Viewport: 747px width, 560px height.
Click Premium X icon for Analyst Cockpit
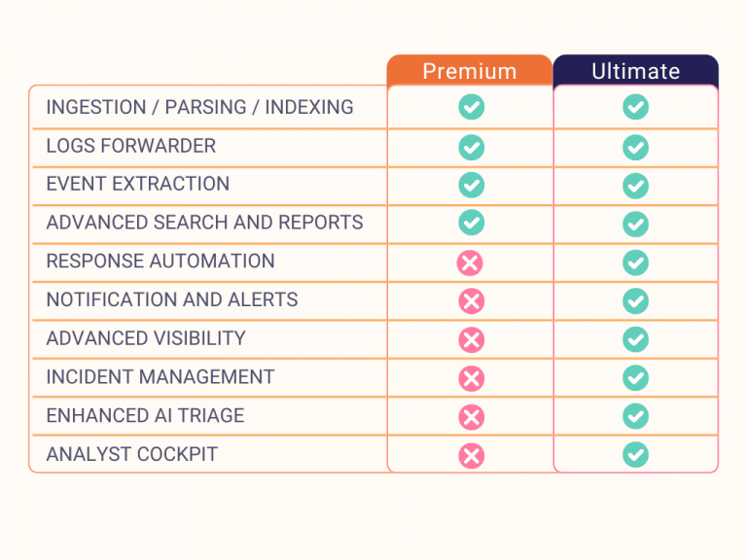point(471,454)
